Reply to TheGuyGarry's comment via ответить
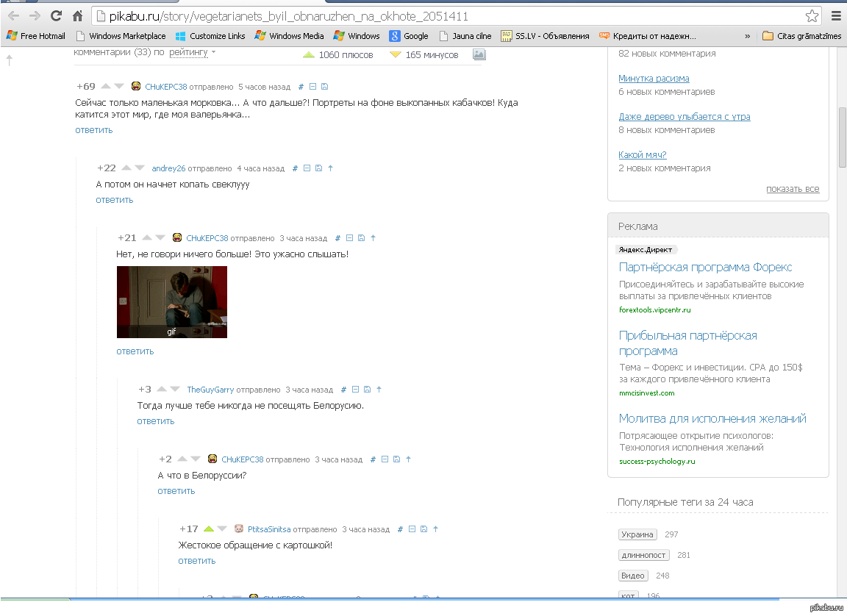 coord(156,421)
